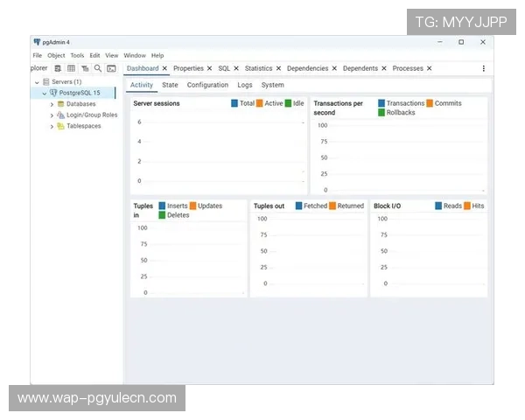Collapse the Servers (1) tree node
This screenshot has width=525, height=420.
pos(37,82)
